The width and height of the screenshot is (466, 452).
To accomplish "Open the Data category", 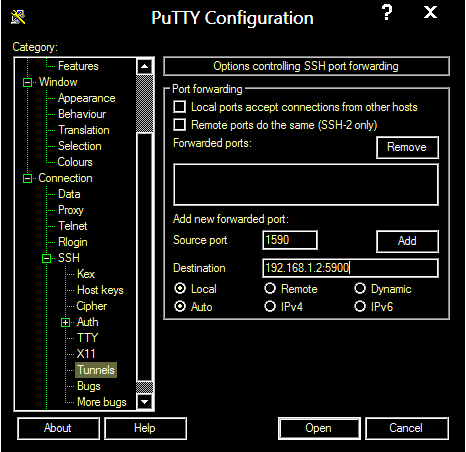I will (69, 194).
